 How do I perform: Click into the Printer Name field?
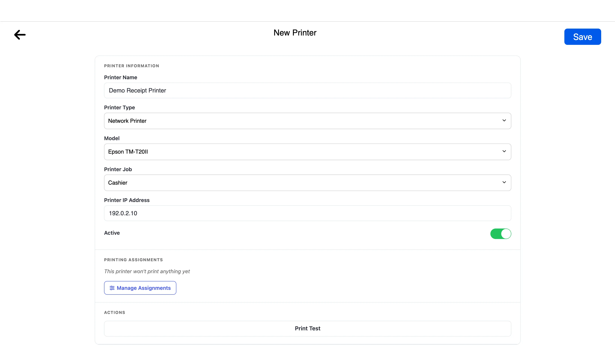point(307,90)
